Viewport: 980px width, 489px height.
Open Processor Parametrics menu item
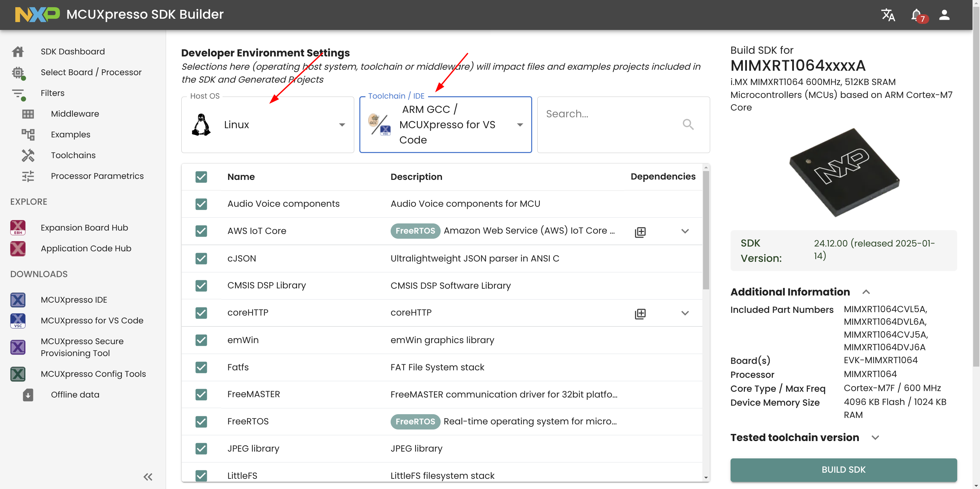[x=97, y=176]
